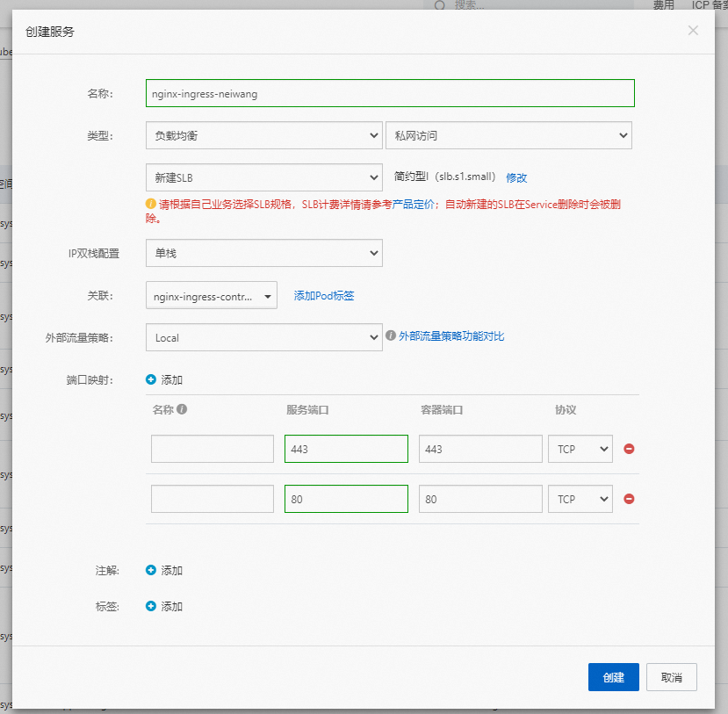This screenshot has height=714, width=728.
Task: Click the 创建 button
Action: click(x=613, y=677)
